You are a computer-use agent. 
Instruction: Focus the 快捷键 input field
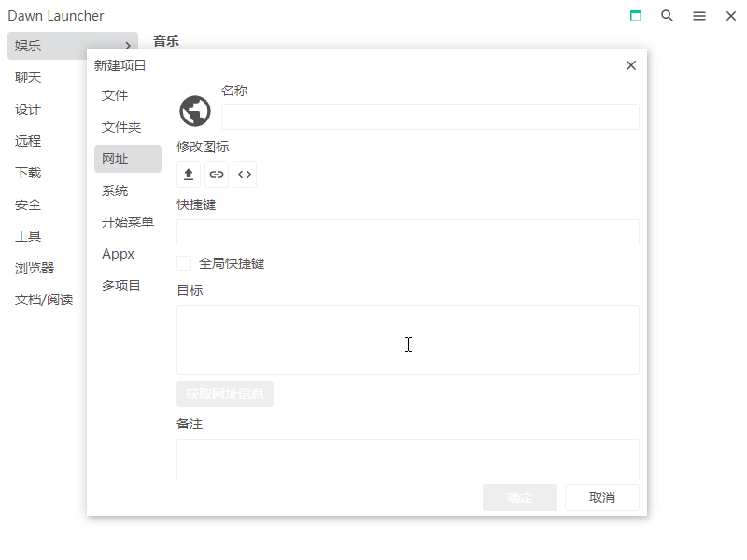(407, 232)
